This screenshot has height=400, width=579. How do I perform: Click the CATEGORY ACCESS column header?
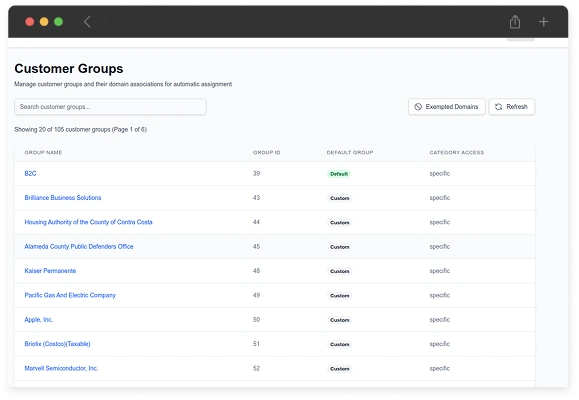pyautogui.click(x=456, y=152)
